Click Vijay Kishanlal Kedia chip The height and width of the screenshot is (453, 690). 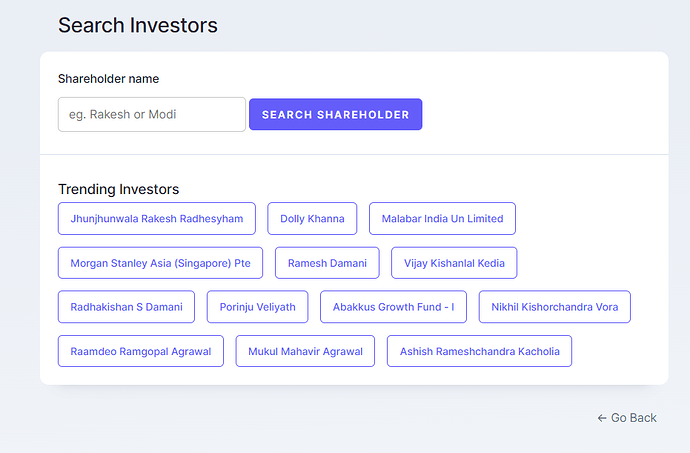point(454,263)
